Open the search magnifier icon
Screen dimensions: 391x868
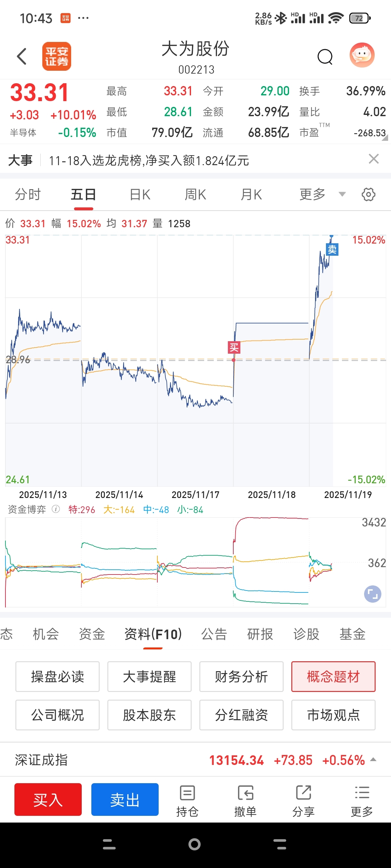[325, 56]
